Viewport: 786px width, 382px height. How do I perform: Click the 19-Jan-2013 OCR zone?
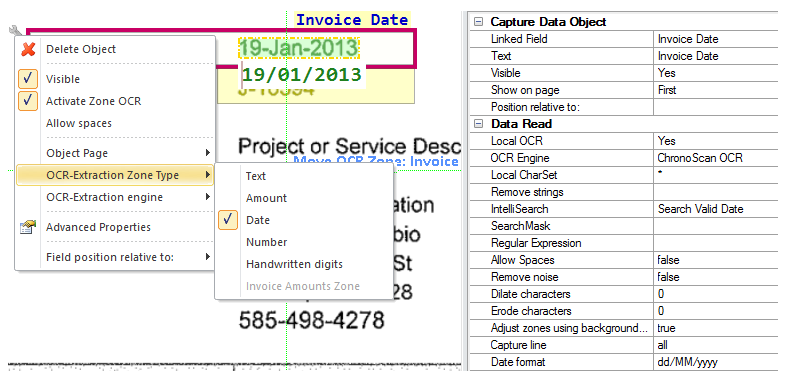tap(299, 48)
